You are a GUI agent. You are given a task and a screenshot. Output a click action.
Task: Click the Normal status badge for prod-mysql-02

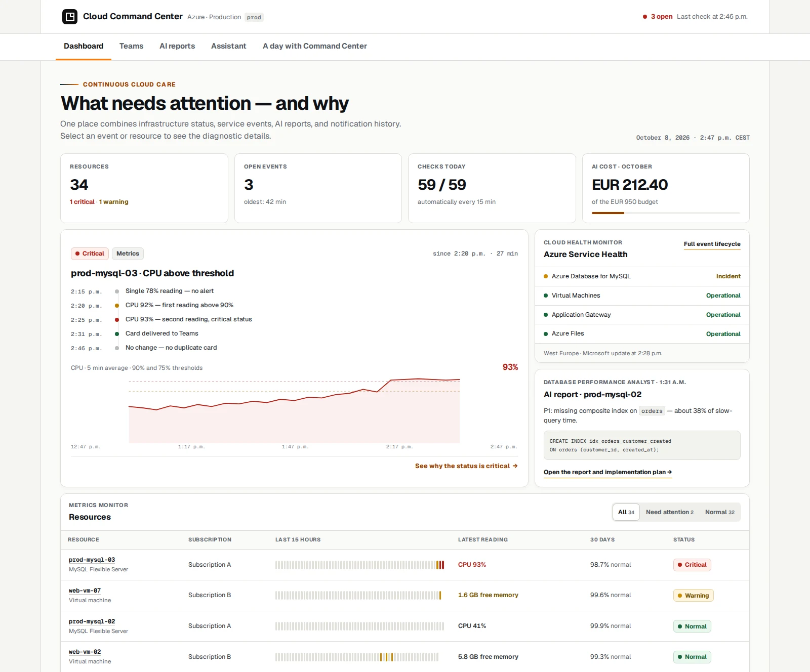pyautogui.click(x=692, y=626)
